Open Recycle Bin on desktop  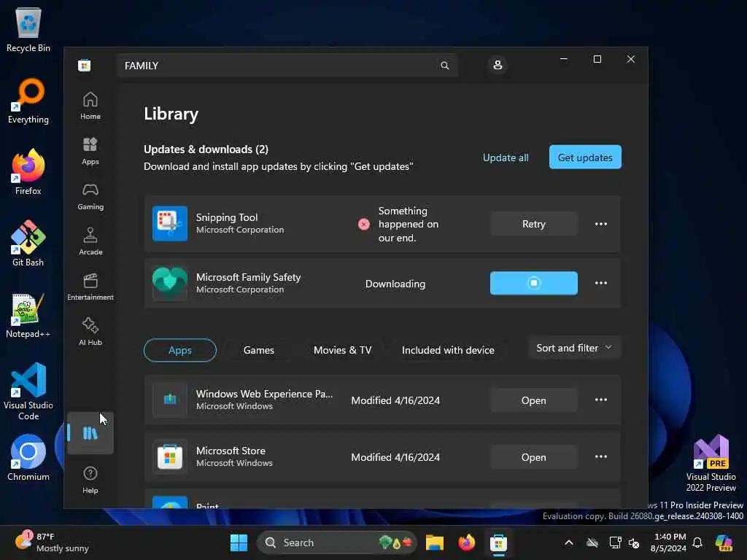click(x=28, y=29)
